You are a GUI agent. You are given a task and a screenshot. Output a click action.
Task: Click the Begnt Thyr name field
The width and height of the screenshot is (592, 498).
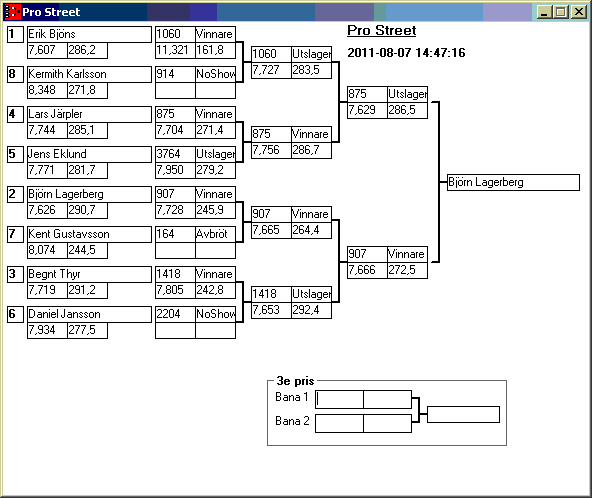89,274
